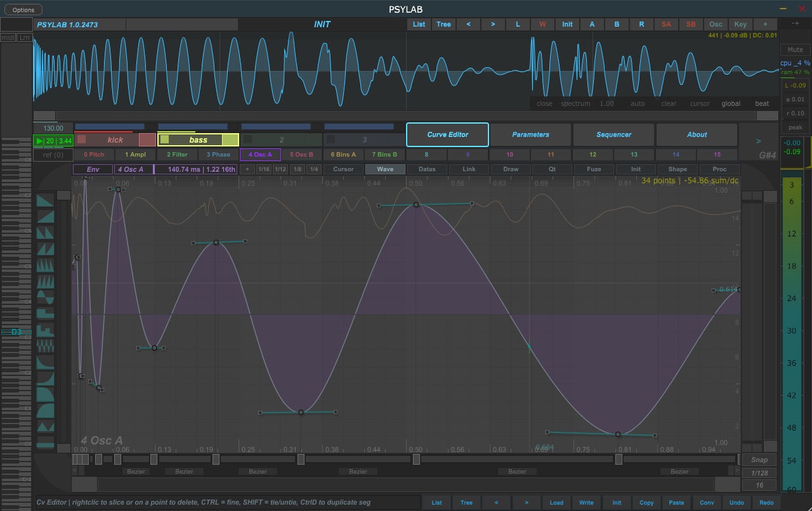Viewport: 812px width, 511px height.
Task: Click the dark square on layer 2 slot
Action: coord(248,139)
